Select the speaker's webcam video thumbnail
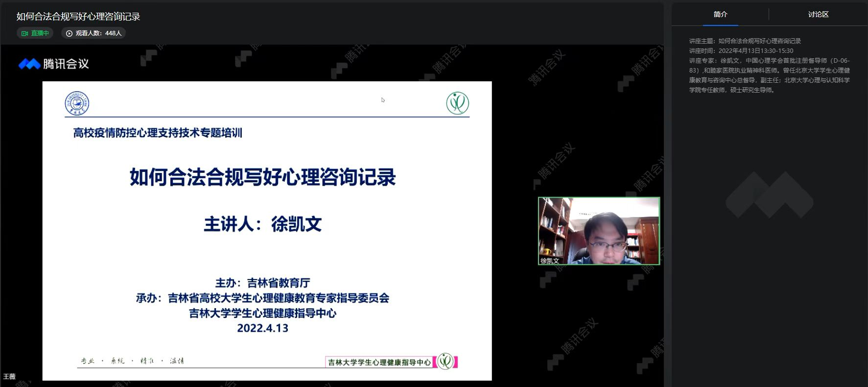The width and height of the screenshot is (868, 387). pyautogui.click(x=599, y=230)
